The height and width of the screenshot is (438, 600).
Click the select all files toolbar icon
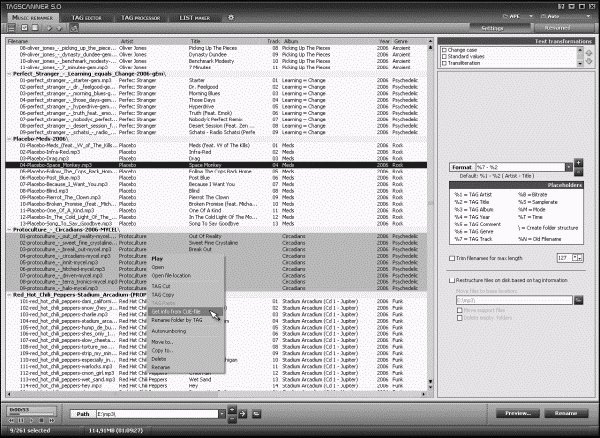(x=24, y=28)
